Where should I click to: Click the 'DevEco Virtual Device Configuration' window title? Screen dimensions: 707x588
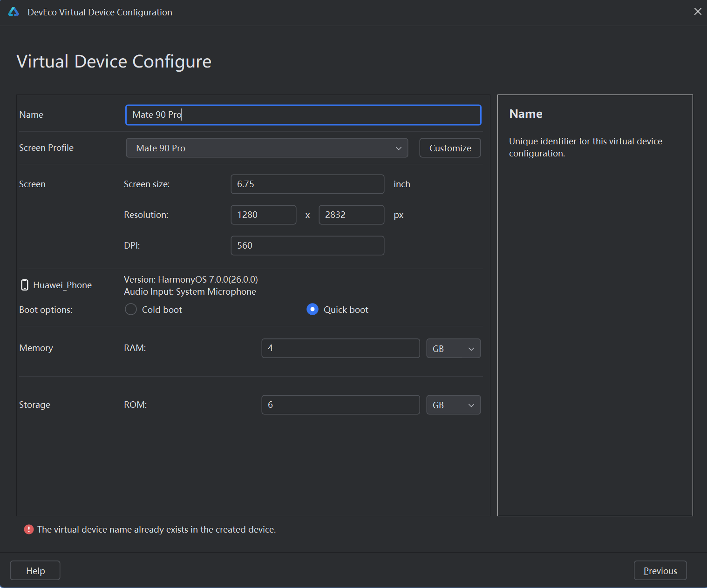(x=100, y=12)
